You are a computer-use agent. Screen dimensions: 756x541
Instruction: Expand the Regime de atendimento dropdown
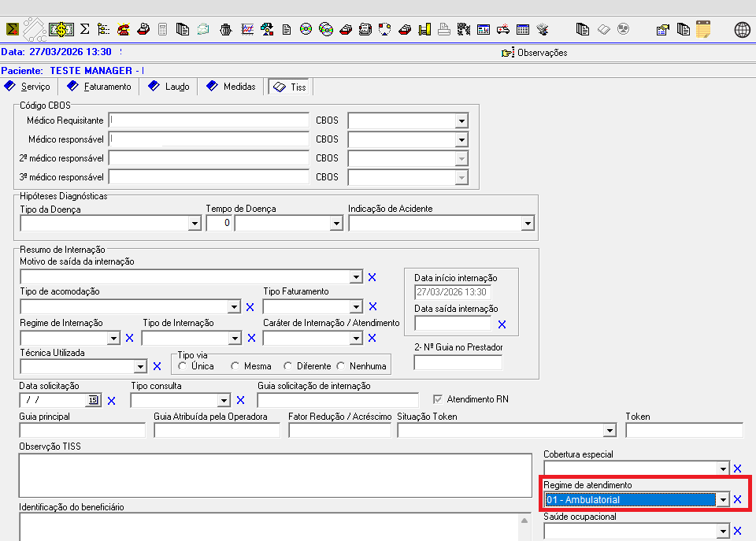click(722, 499)
